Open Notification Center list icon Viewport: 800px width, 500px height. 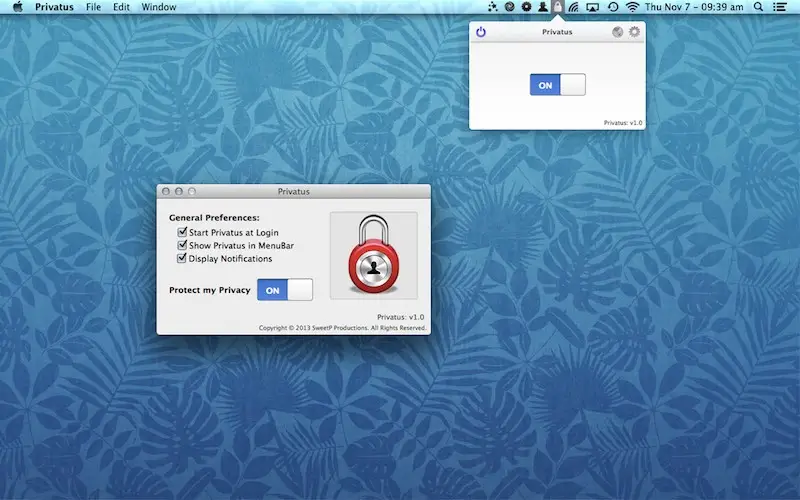click(x=780, y=7)
